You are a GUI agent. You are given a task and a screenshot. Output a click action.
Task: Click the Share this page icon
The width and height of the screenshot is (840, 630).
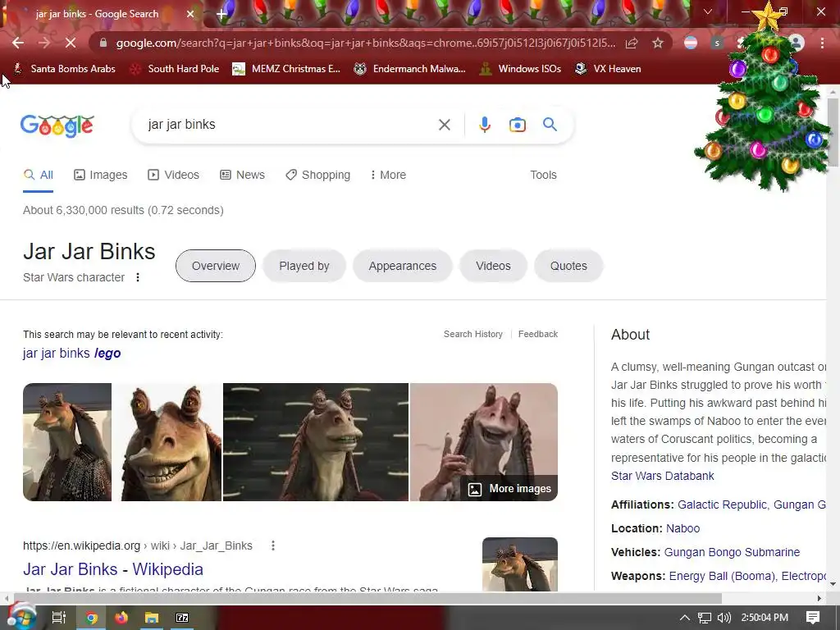632,43
